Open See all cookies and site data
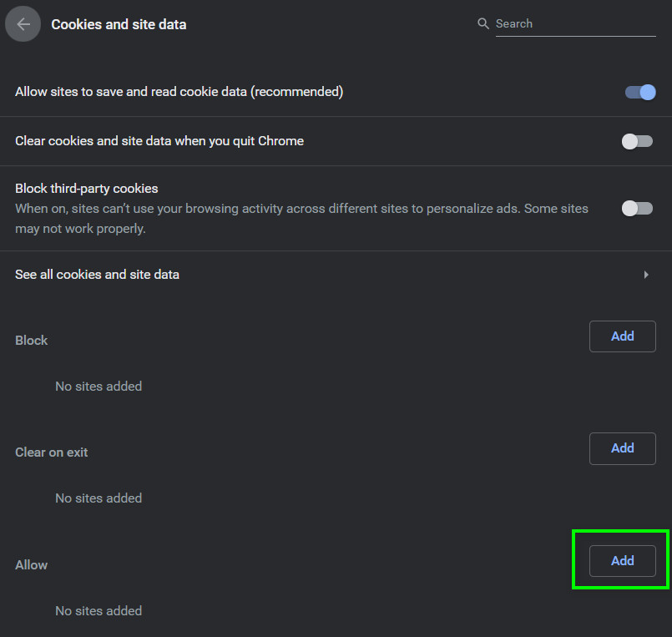672x637 pixels. [97, 275]
